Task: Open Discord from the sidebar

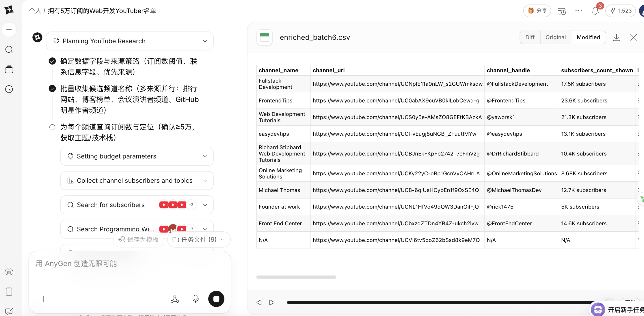Action: pos(9,272)
